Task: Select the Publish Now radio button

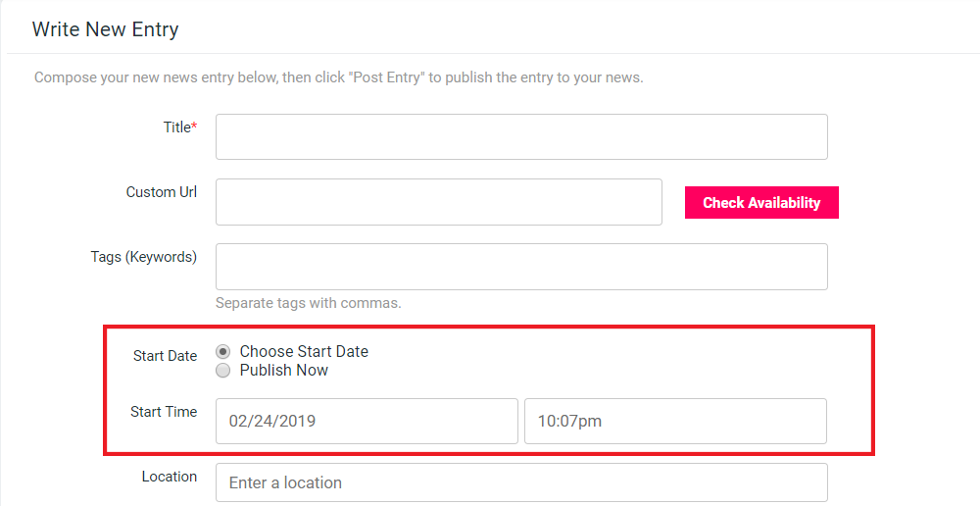Action: [223, 370]
